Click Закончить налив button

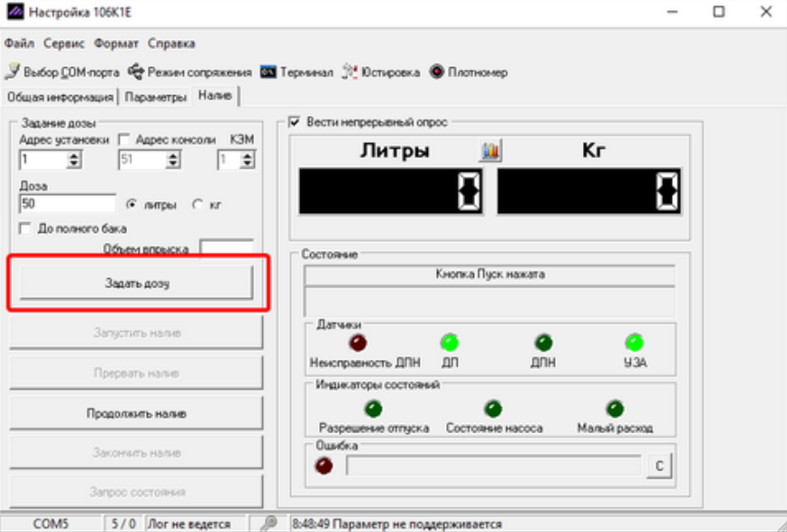pos(137,453)
